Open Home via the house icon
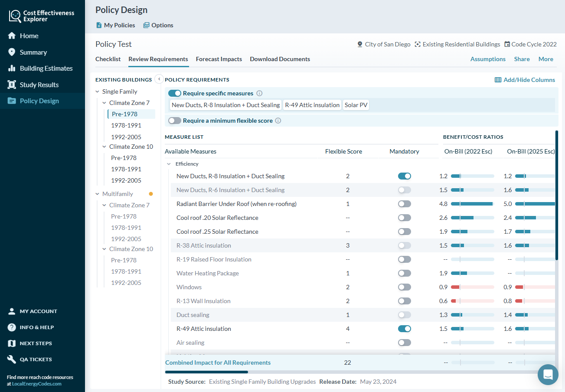This screenshot has height=392, width=565. (12, 36)
